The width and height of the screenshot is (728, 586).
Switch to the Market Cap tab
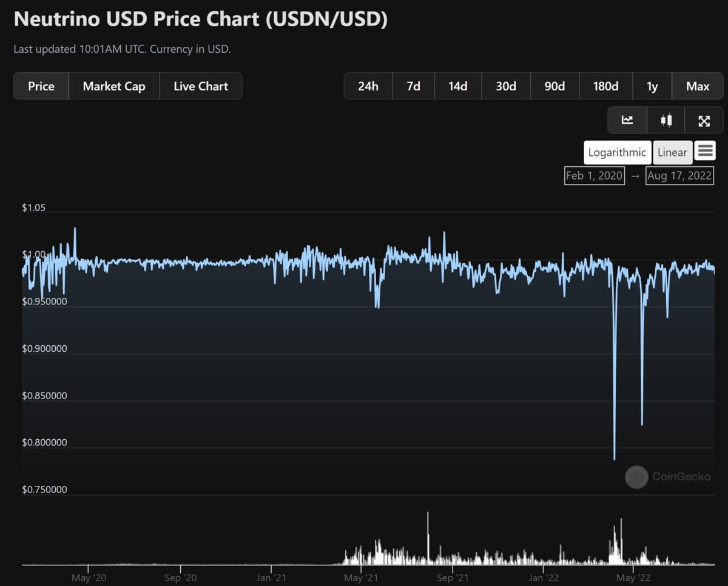click(113, 86)
